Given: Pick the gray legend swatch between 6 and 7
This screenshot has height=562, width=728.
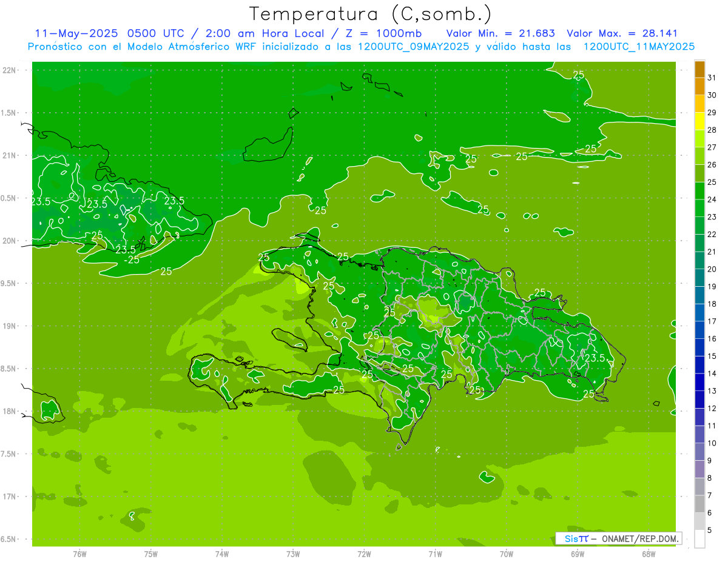Looking at the screenshot, I should point(699,504).
